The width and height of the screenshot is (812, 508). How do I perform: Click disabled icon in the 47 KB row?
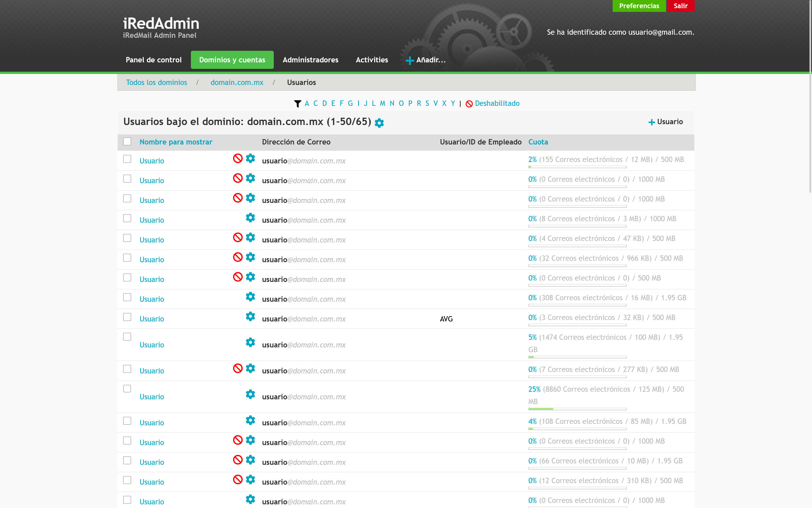(238, 238)
